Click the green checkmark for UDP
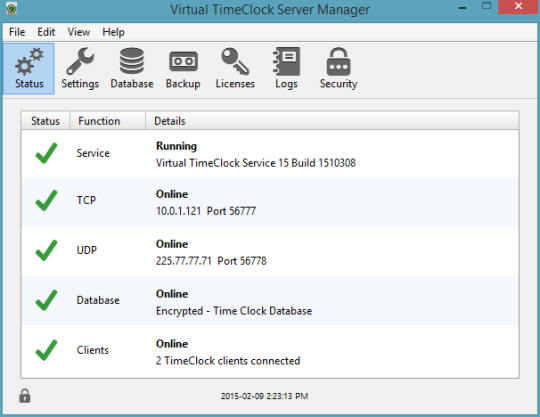Screen dimensions: 540x417 (x=46, y=250)
